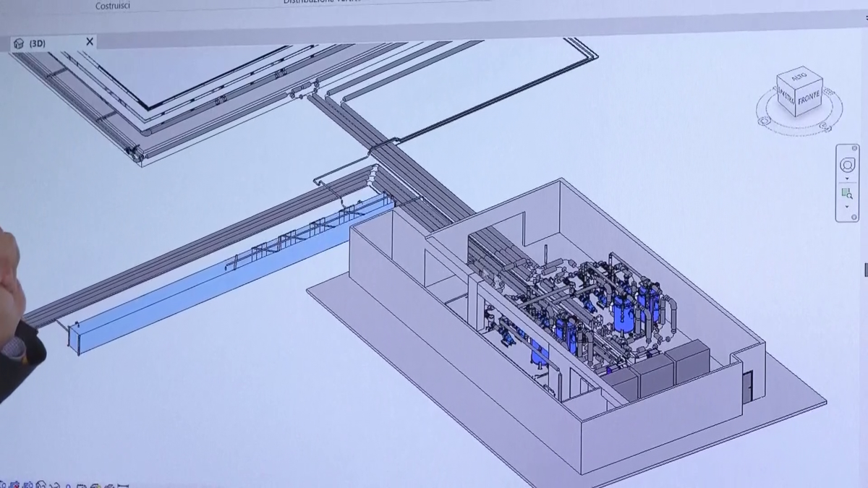The image size is (868, 488).
Task: Expand the Steering Wheel dropdown arrow
Action: pos(847,180)
